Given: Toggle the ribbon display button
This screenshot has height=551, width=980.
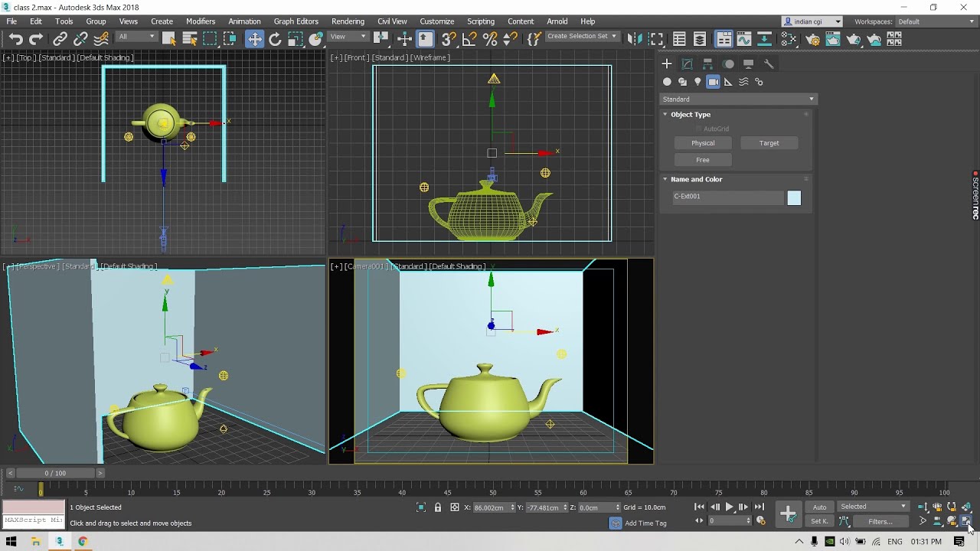Looking at the screenshot, I should click(x=724, y=39).
